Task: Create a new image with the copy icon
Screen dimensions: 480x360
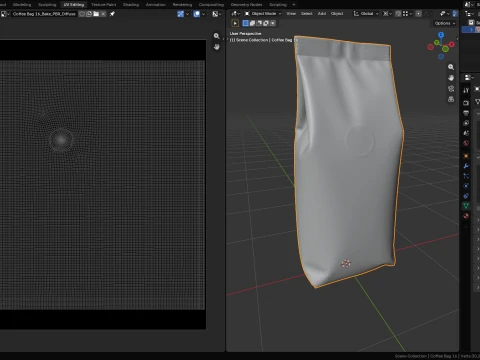Action: [x=89, y=14]
